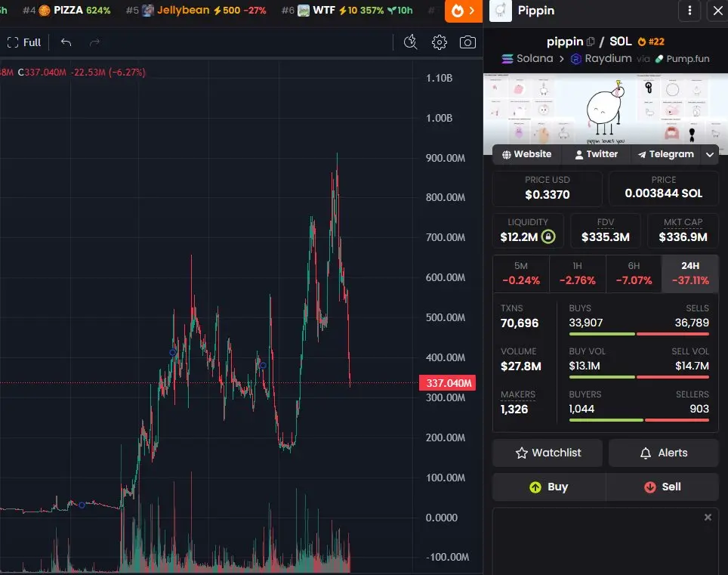Click the MKT CAP $336.9M value
Image resolution: width=728 pixels, height=575 pixels.
coord(683,237)
